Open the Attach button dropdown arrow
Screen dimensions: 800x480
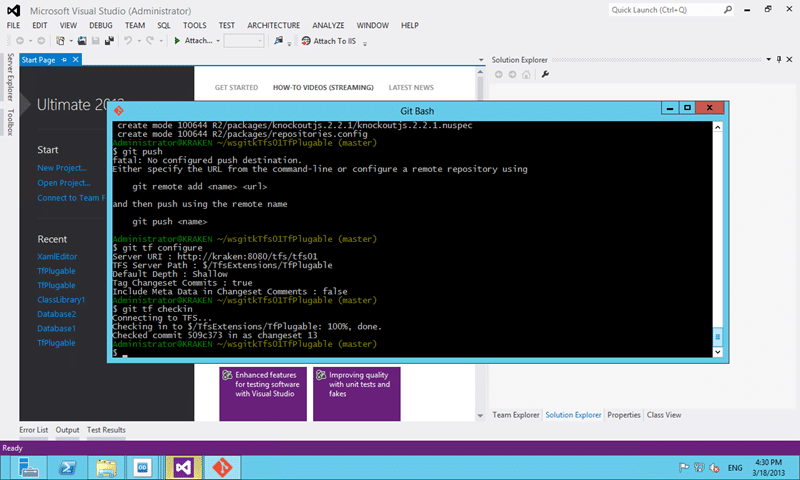[x=218, y=41]
